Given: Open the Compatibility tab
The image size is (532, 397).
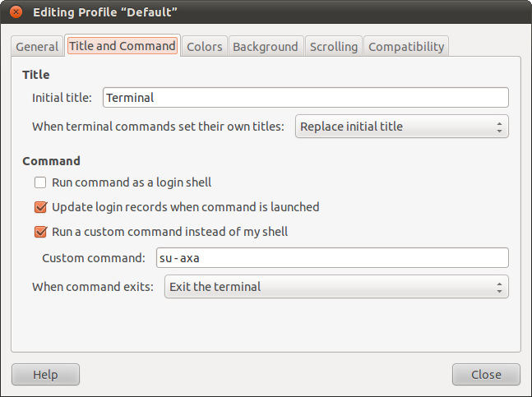Looking at the screenshot, I should click(x=406, y=47).
